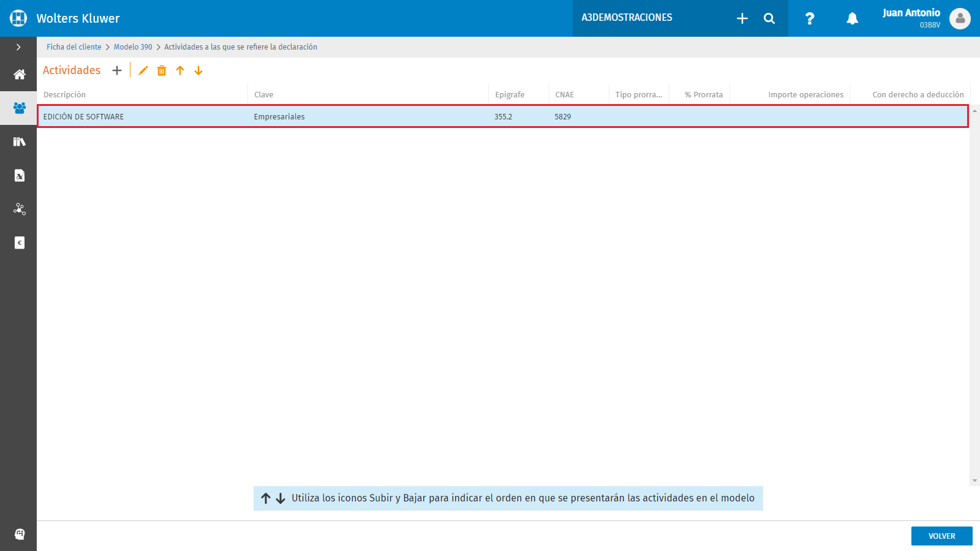The image size is (980, 551).
Task: Open help using the question mark icon
Action: [x=810, y=18]
